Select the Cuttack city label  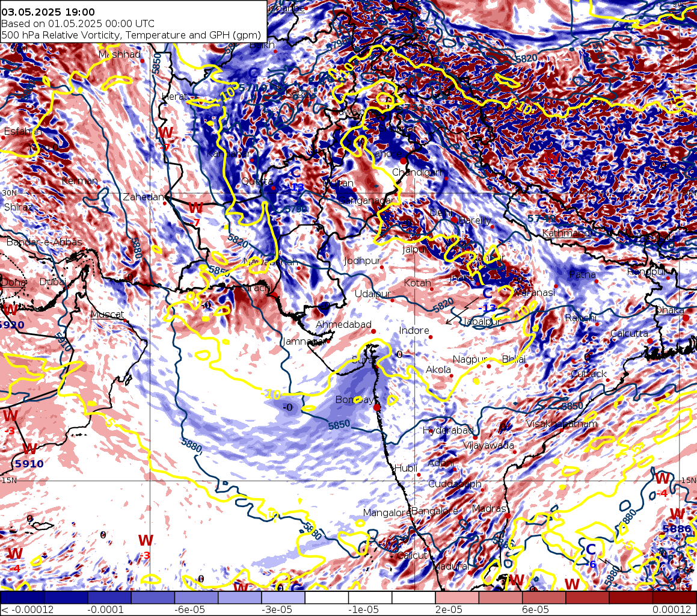[x=589, y=374]
